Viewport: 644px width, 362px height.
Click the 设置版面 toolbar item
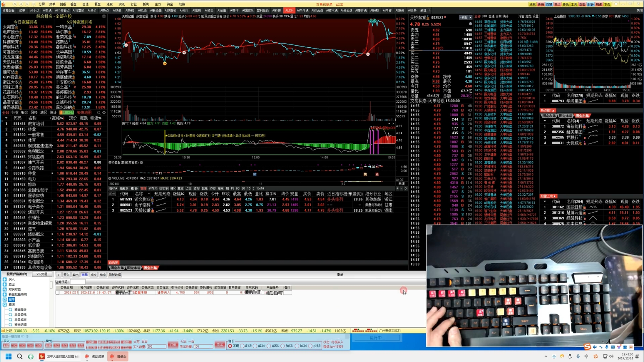[8, 10]
